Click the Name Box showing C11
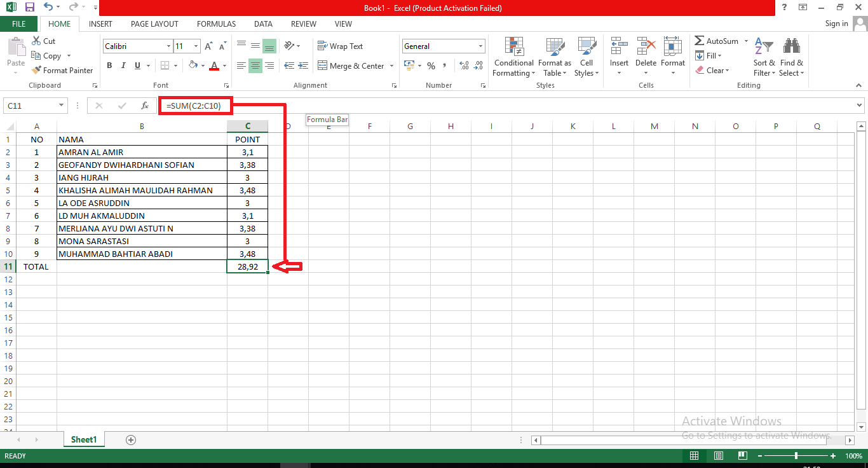The height and width of the screenshot is (468, 868). [x=30, y=105]
